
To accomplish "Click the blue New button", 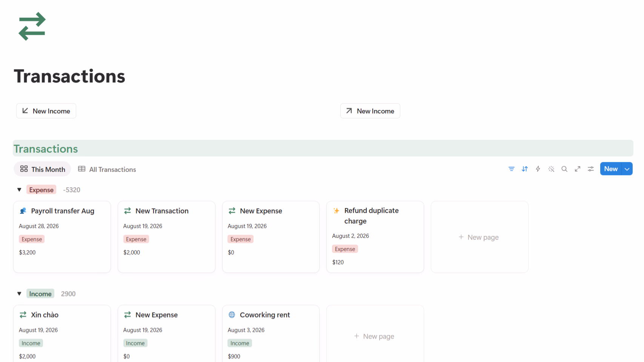I will (611, 169).
